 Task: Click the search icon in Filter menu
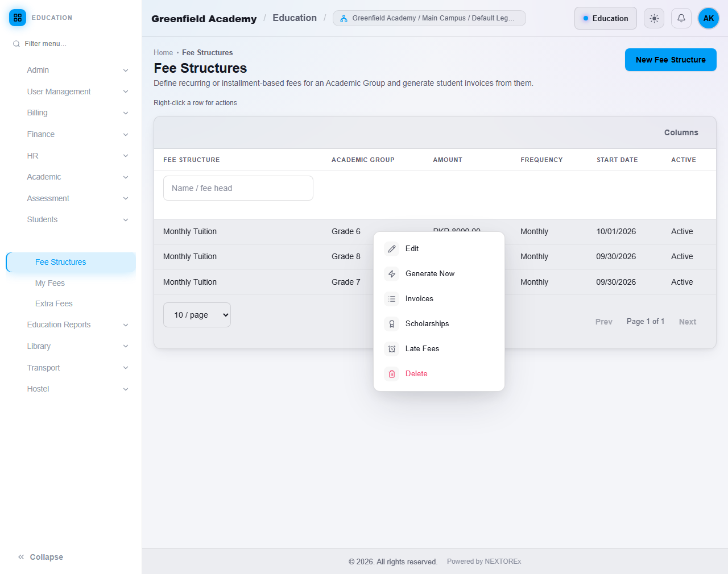pyautogui.click(x=16, y=44)
